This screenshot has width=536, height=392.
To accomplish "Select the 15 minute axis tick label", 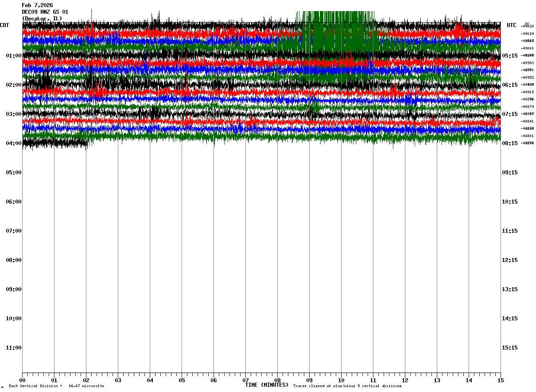I will [501, 380].
